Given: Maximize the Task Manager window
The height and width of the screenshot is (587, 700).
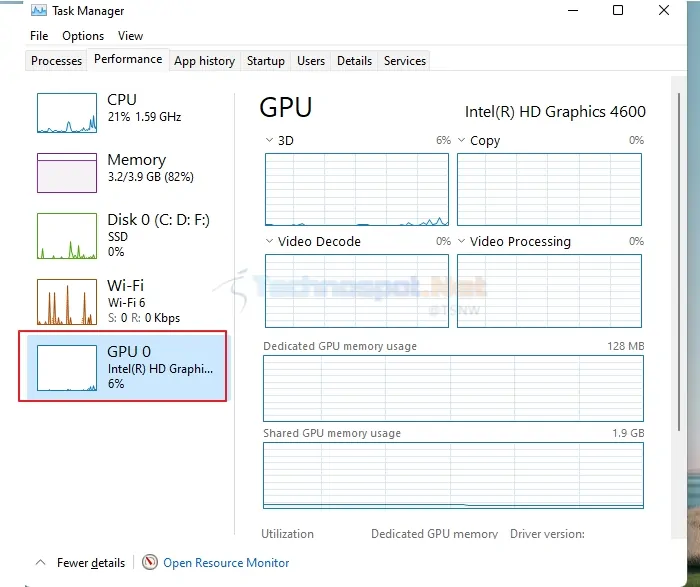Looking at the screenshot, I should 618,10.
